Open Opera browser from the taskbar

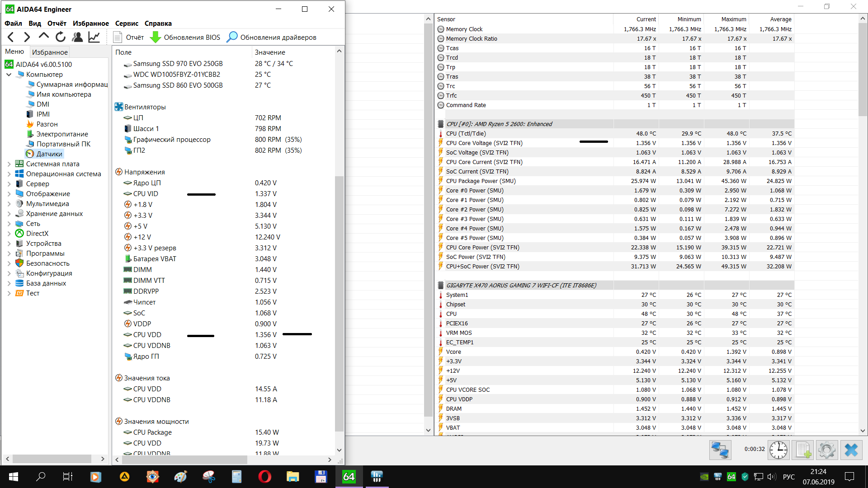pyautogui.click(x=264, y=476)
